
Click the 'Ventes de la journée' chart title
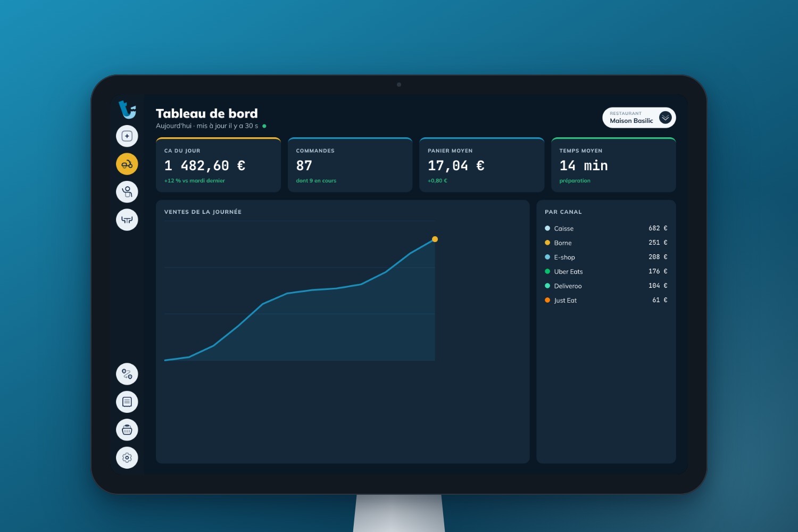click(x=203, y=212)
